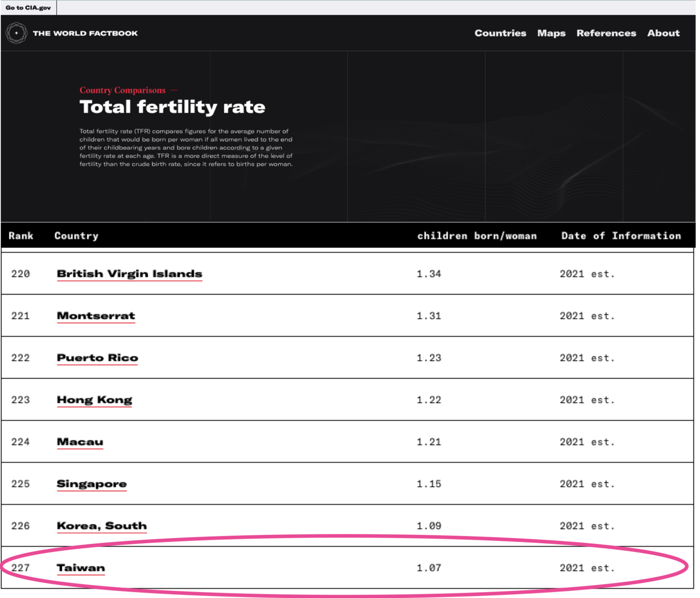Open the Singapore country page

(92, 484)
